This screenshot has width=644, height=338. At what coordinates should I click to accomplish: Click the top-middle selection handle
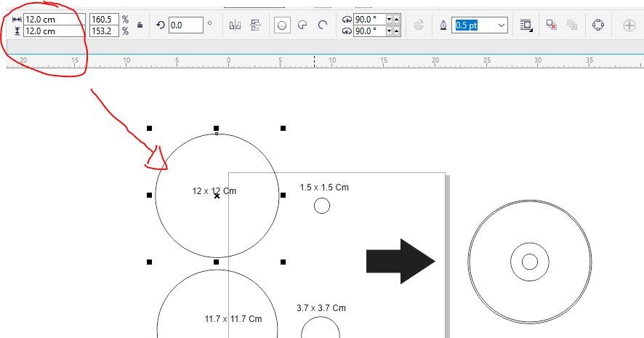pos(217,129)
